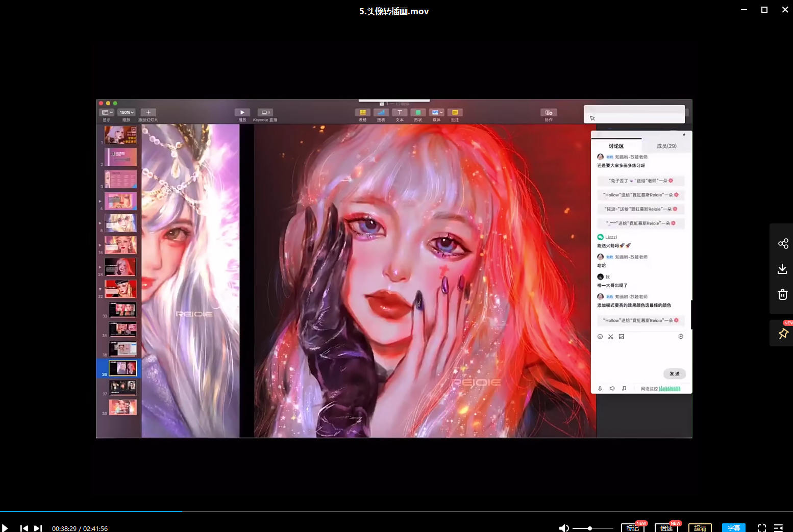Select the 讨论区 discussion tab
This screenshot has height=532, width=793.
pos(616,146)
